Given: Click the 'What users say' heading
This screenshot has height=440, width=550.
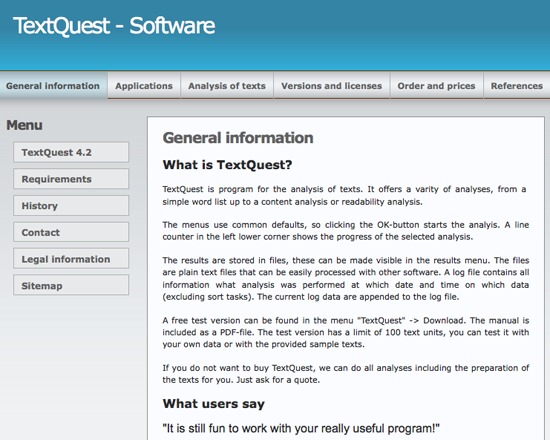Looking at the screenshot, I should point(214,404).
